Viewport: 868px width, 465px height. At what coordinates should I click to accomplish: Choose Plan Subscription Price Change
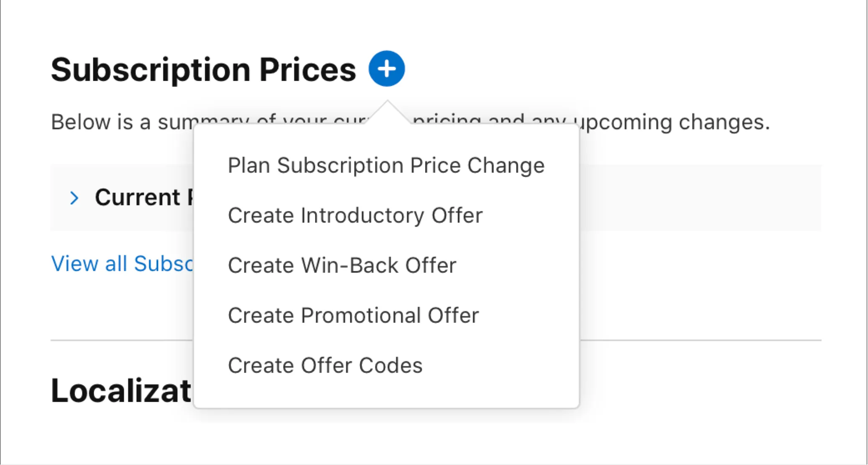click(386, 165)
